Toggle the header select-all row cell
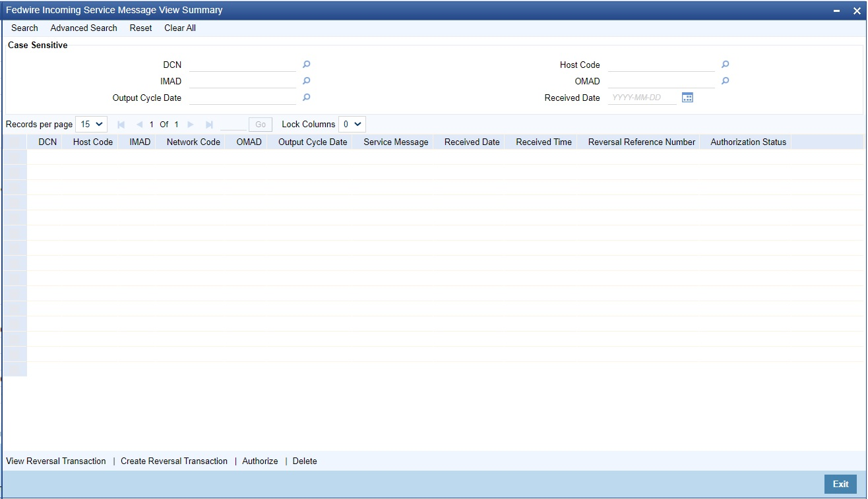 15,142
